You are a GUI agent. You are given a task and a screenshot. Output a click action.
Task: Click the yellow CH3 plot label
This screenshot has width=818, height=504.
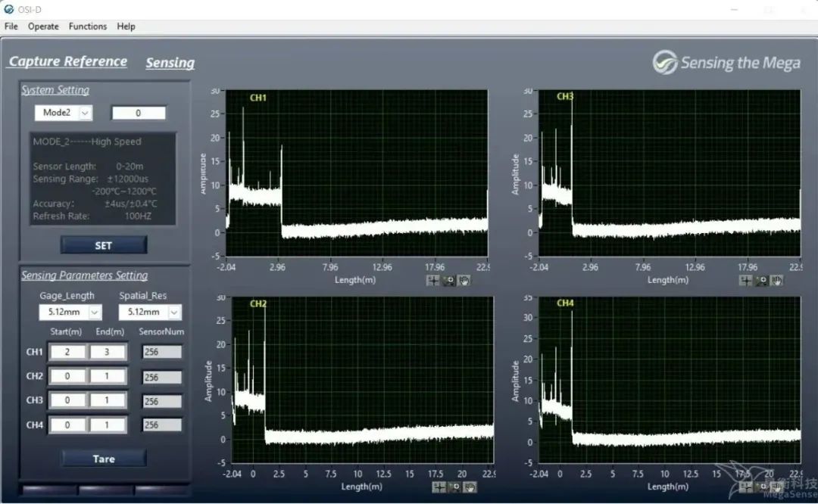tap(565, 96)
